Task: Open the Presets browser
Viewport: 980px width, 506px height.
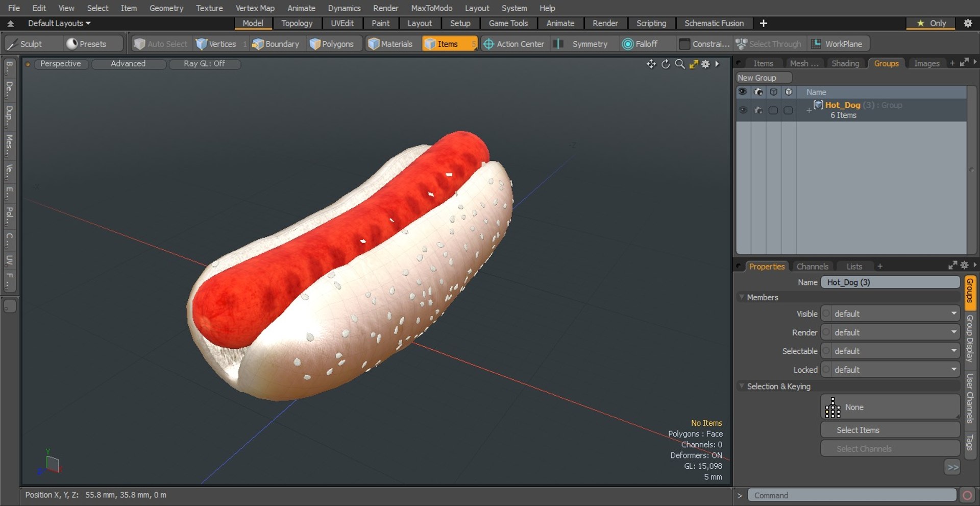Action: pos(93,44)
